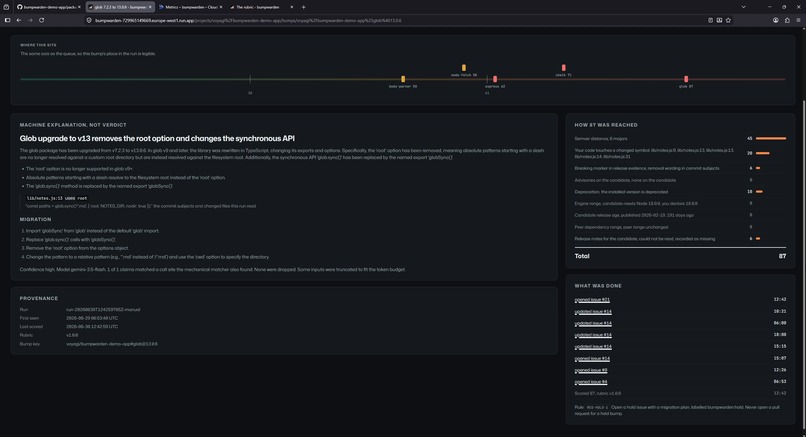
Task: Select the node-fetch 56 marker on axis
Action: (464, 68)
